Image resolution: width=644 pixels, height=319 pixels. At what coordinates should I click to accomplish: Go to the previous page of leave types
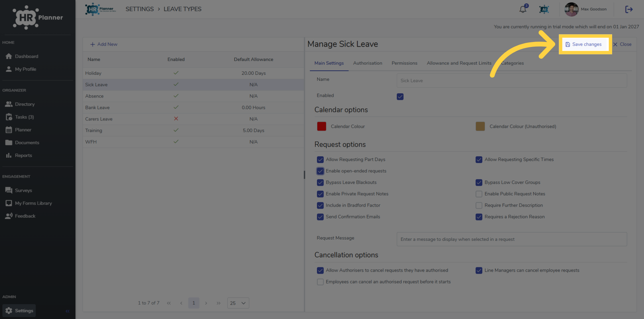click(181, 303)
